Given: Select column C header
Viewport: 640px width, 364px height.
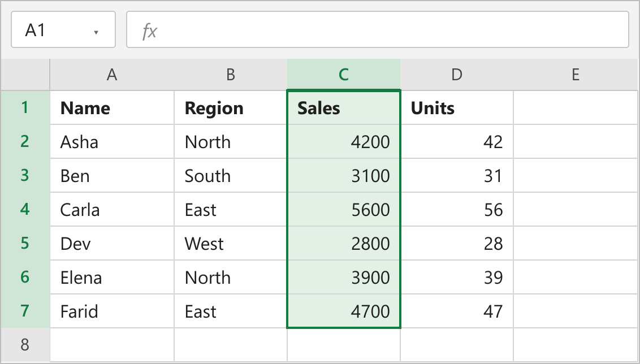Looking at the screenshot, I should coord(344,74).
